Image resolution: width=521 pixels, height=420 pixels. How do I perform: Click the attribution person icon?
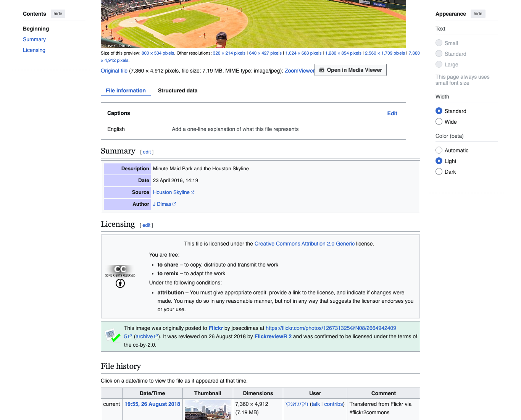[x=120, y=283]
